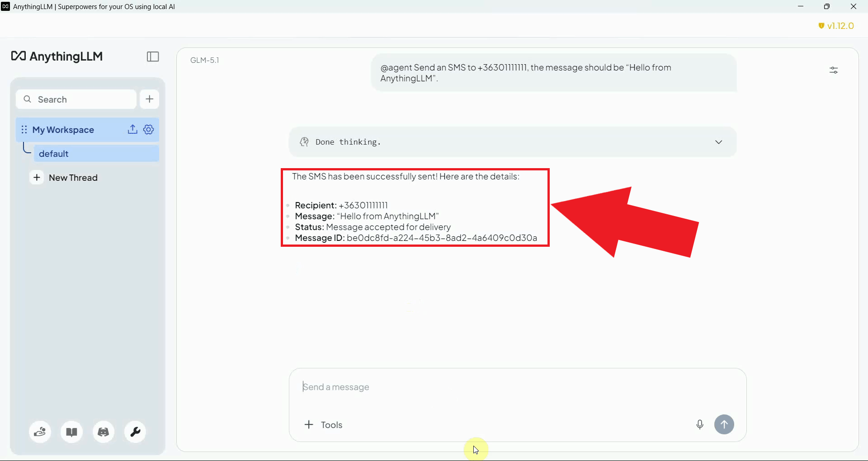The width and height of the screenshot is (868, 461).
Task: Click the app icon in title bar
Action: pyautogui.click(x=5, y=6)
